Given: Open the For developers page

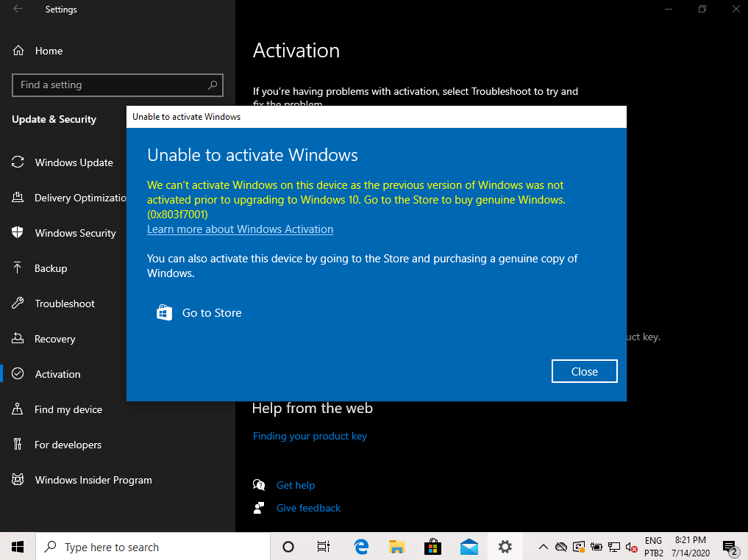Looking at the screenshot, I should tap(68, 445).
